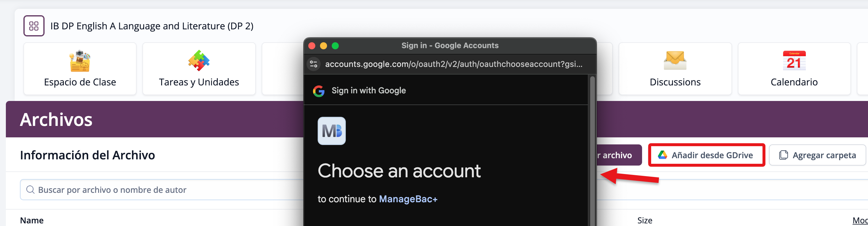Close the Google Accounts sign-in window
Image resolution: width=868 pixels, height=226 pixels.
[312, 46]
